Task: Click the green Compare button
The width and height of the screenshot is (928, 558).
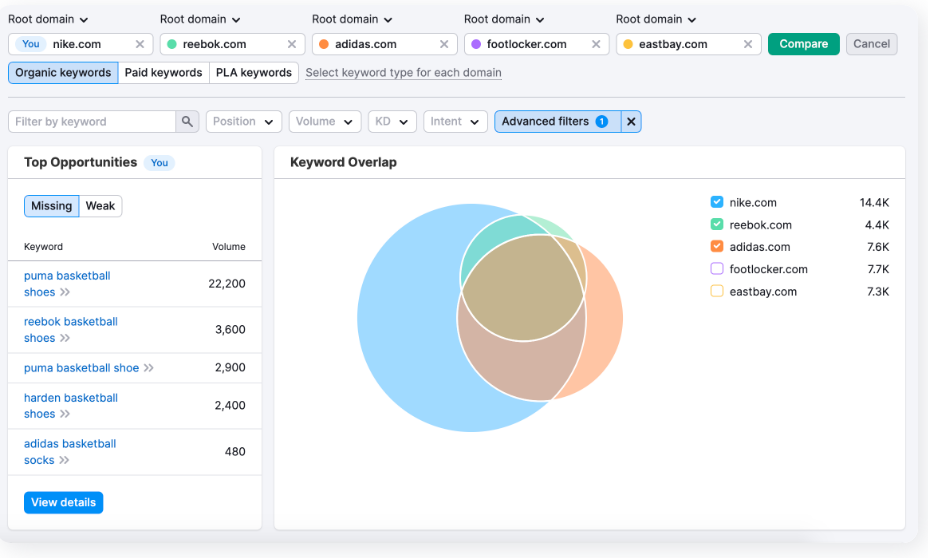Action: tap(803, 44)
